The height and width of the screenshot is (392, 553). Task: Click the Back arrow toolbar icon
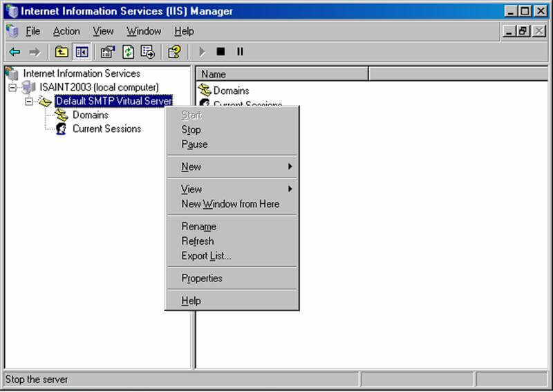[x=15, y=53]
